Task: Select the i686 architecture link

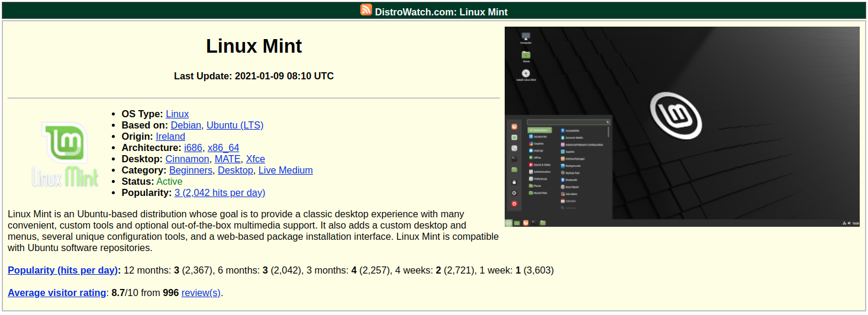Action: coord(193,148)
